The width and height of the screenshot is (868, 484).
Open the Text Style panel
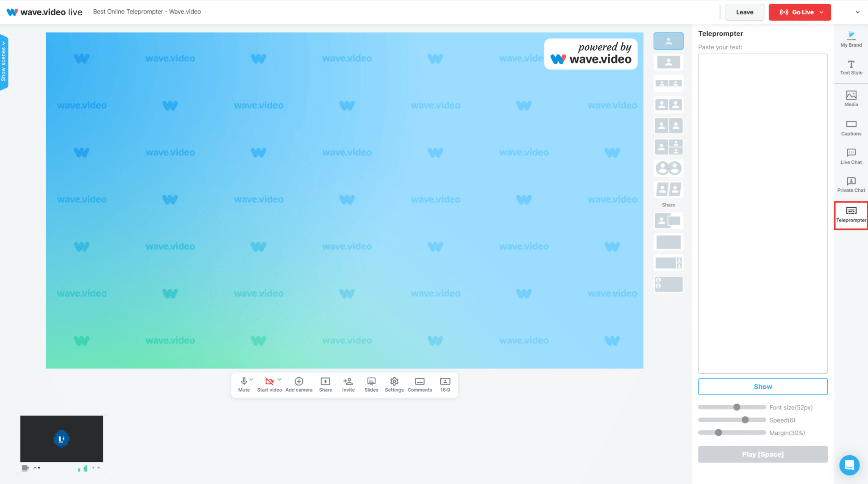click(851, 67)
